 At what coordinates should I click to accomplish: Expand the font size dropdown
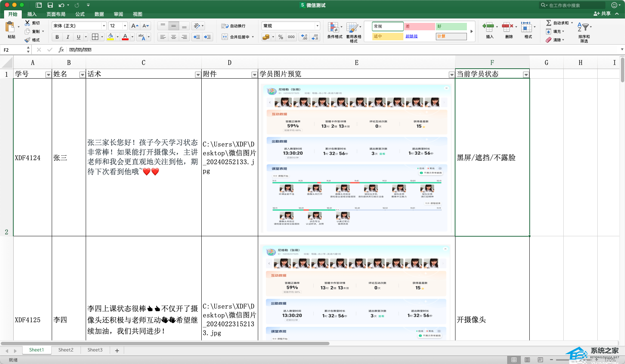(125, 26)
